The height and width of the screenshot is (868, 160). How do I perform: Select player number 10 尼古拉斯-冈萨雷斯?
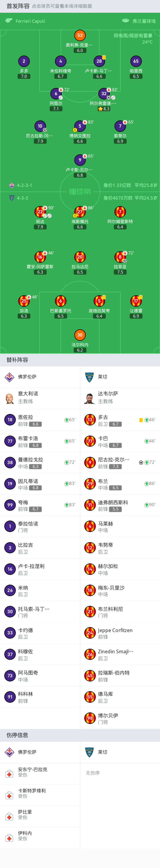40,126
